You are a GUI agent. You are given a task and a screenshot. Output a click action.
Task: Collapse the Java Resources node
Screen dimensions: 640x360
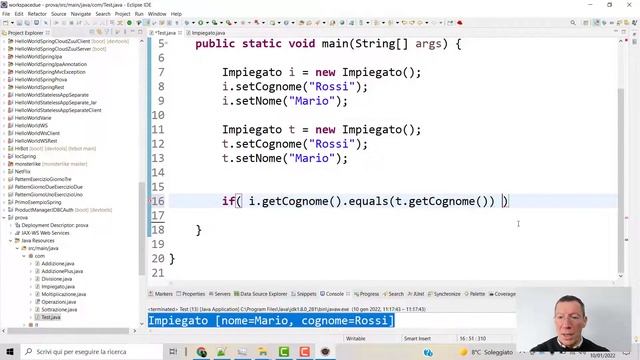pos(11,240)
